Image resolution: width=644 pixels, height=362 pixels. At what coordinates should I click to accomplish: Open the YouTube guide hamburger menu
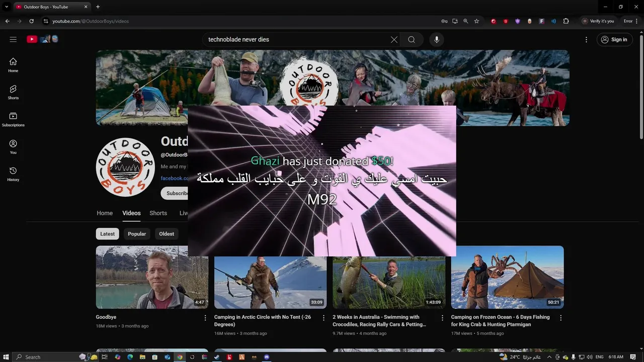click(x=13, y=39)
